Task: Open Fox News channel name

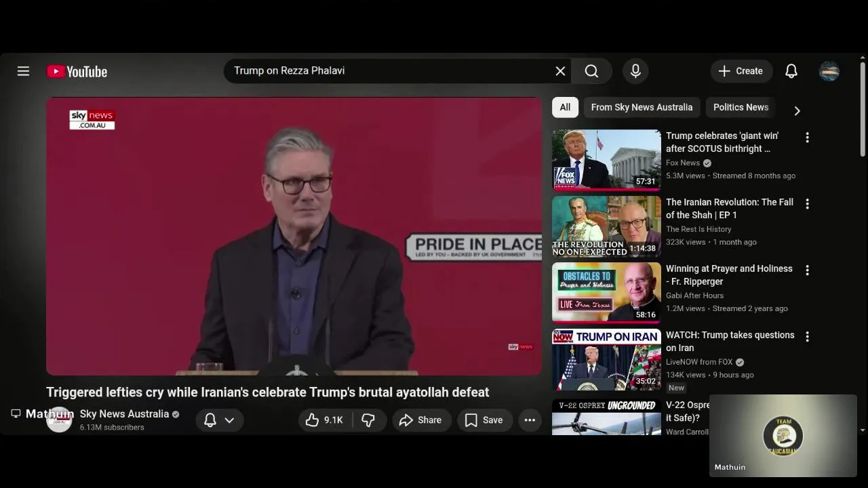Action: [x=683, y=163]
